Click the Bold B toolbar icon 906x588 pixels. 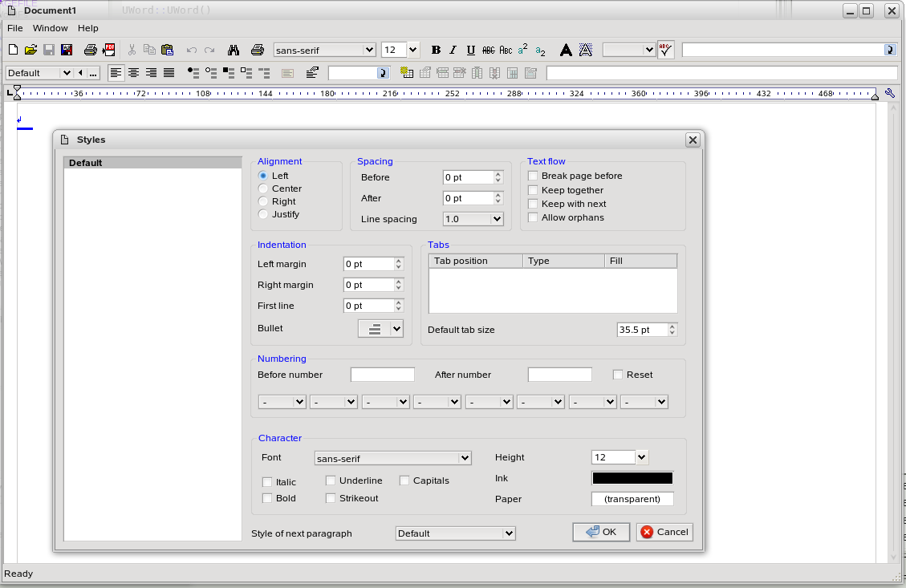436,50
